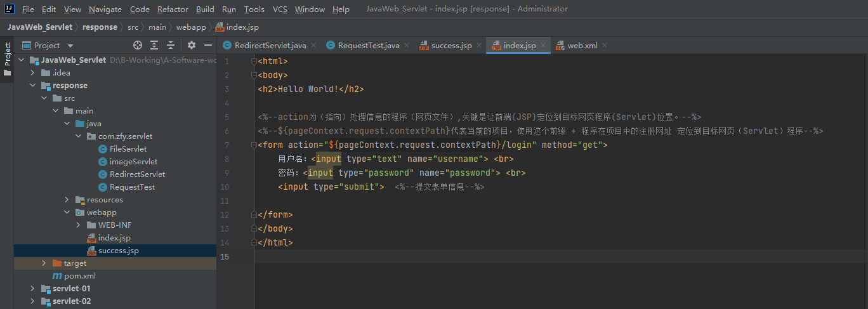The width and height of the screenshot is (868, 309).
Task: Open the Project view dropdown
Action: coord(70,46)
